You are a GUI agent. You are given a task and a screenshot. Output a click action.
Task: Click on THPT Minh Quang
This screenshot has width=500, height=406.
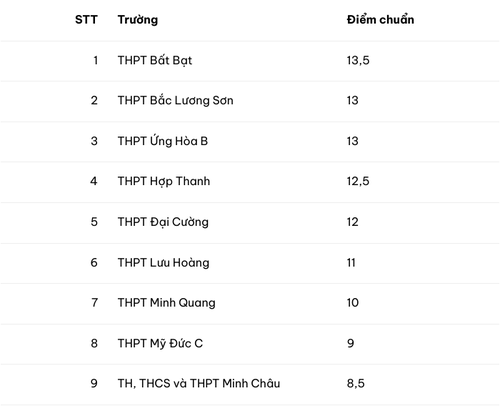[166, 303]
